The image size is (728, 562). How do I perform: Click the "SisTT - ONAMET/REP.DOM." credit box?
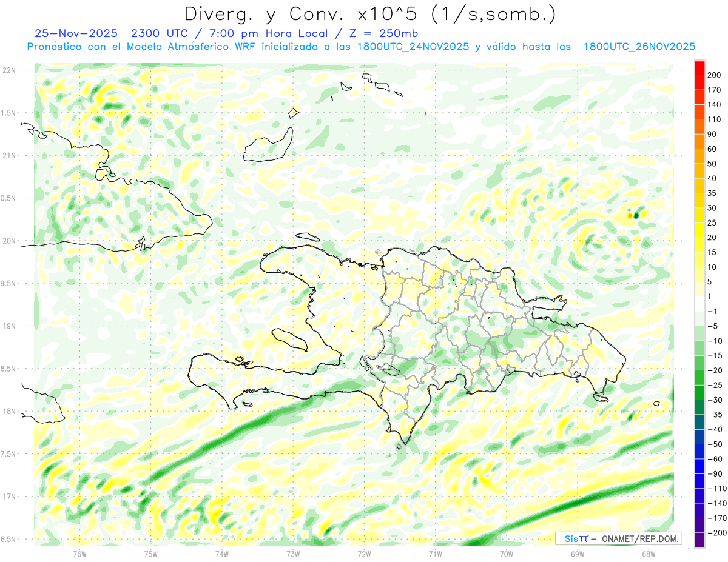point(618,538)
